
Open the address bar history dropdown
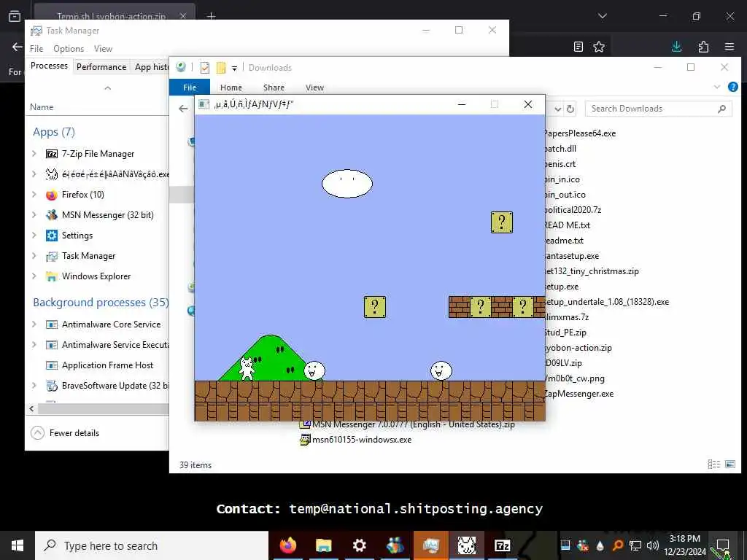point(558,109)
